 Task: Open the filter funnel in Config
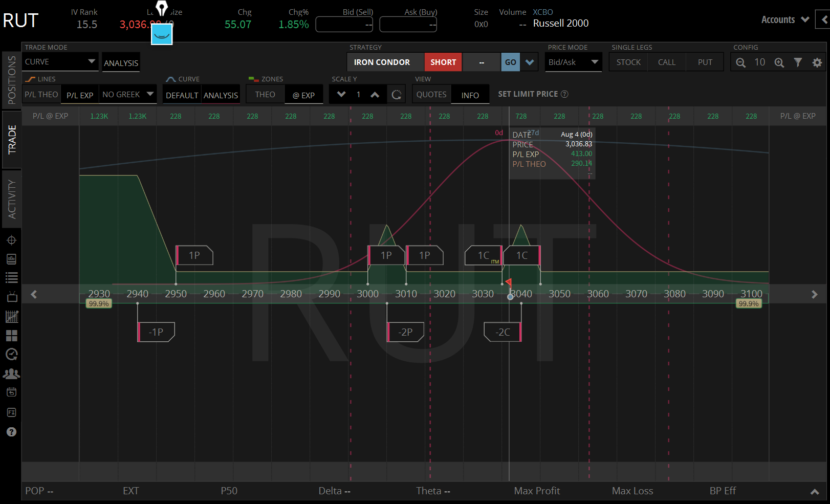[x=798, y=62]
